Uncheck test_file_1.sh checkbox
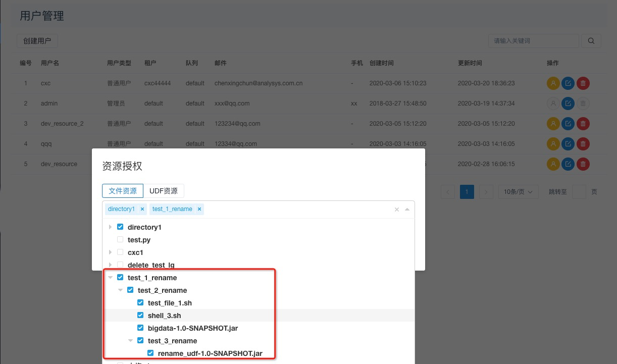The width and height of the screenshot is (617, 364). (x=140, y=303)
